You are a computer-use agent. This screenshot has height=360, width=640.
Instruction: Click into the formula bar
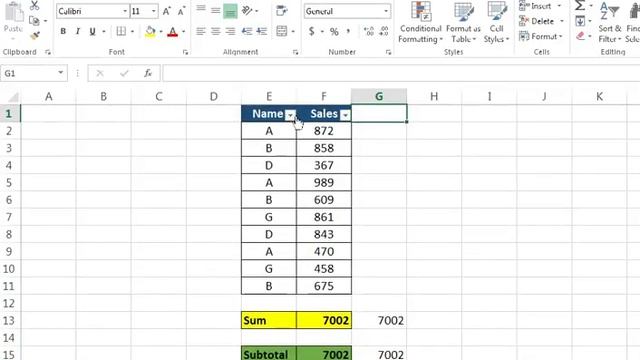click(x=401, y=73)
